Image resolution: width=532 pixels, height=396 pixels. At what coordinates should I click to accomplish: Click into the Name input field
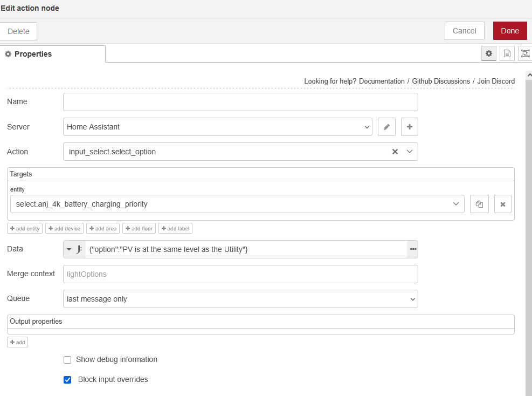tap(240, 102)
